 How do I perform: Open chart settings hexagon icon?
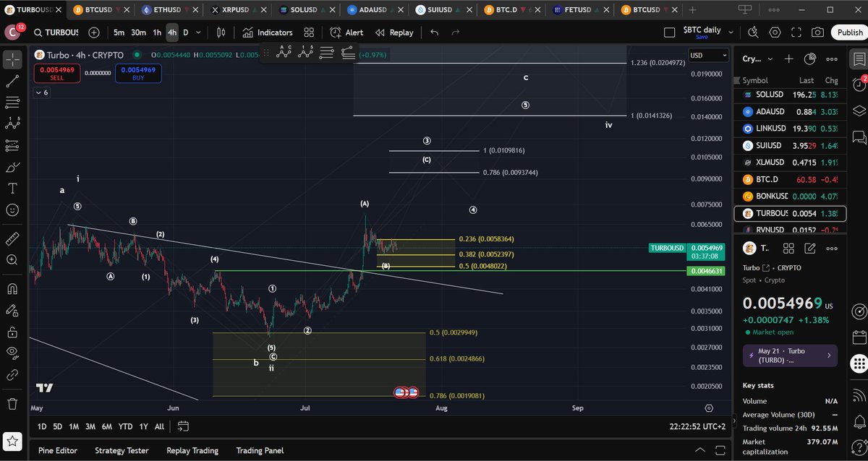775,33
